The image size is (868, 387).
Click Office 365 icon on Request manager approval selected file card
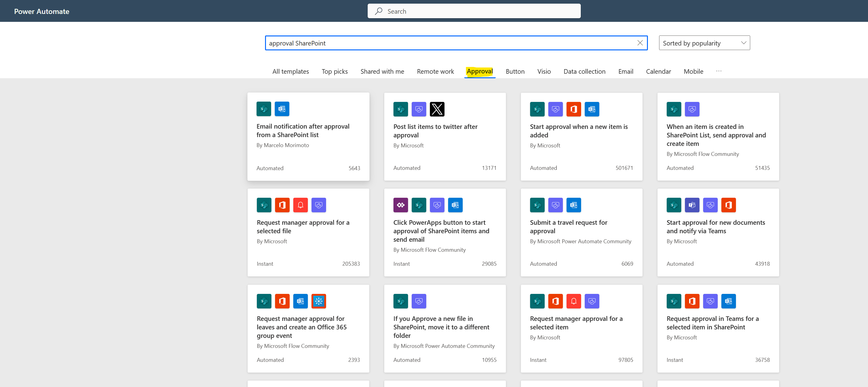point(282,205)
